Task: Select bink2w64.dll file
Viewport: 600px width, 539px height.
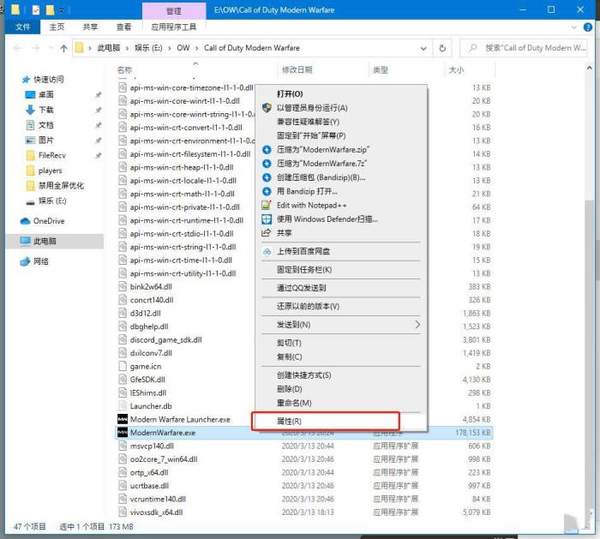Action: coord(151,287)
